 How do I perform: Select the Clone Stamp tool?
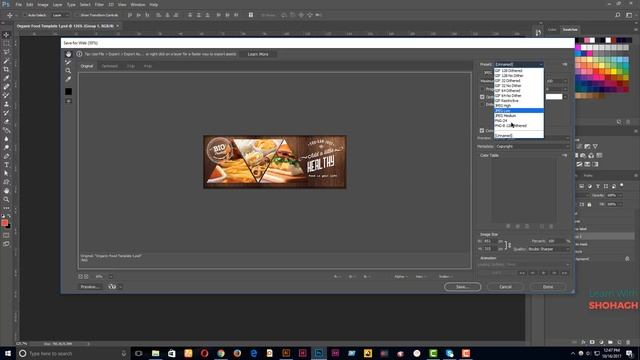pyautogui.click(x=6, y=104)
